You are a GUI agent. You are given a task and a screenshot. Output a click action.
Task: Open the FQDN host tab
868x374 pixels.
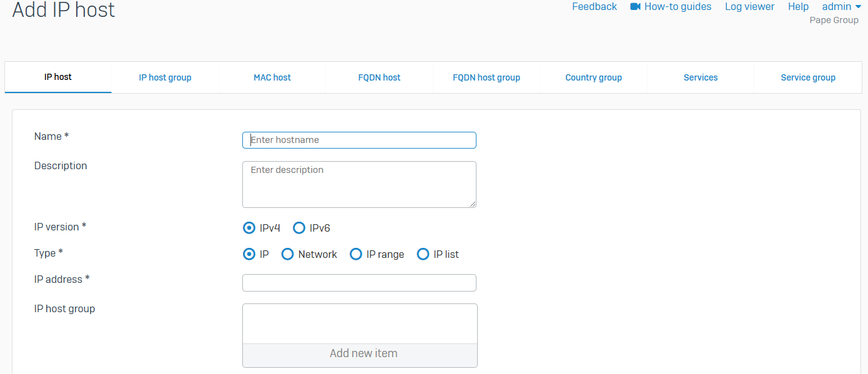coord(379,77)
